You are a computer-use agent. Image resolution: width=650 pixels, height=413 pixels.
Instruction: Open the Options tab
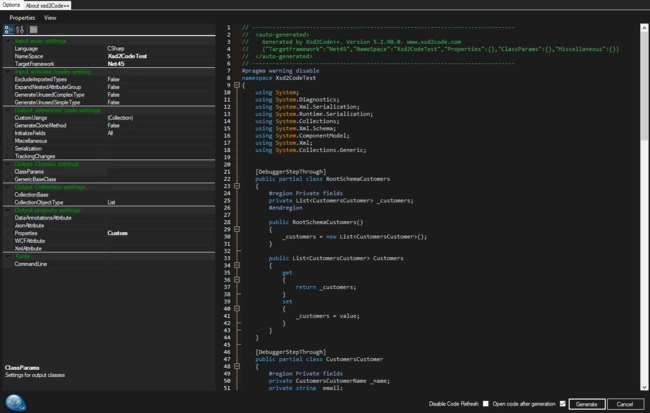coord(11,5)
